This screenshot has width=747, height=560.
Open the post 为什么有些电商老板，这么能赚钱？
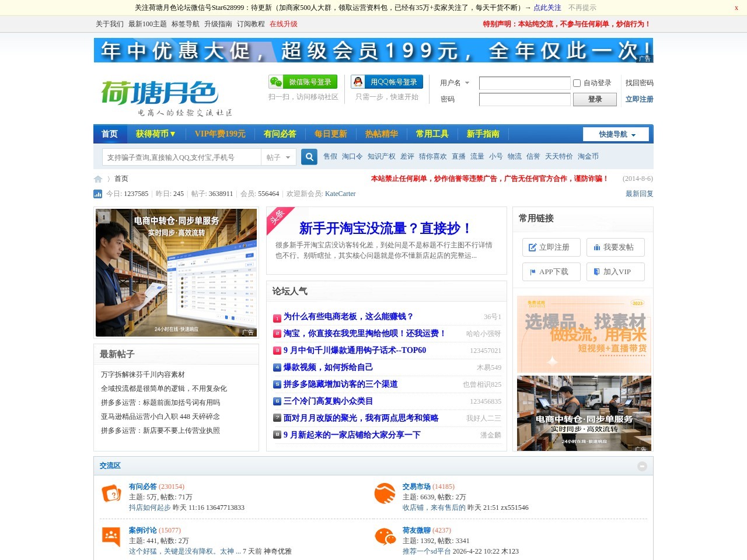pos(348,316)
